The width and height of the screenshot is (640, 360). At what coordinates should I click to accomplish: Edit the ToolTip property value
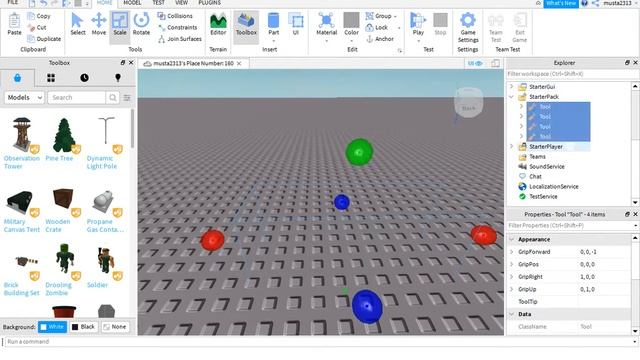click(604, 302)
